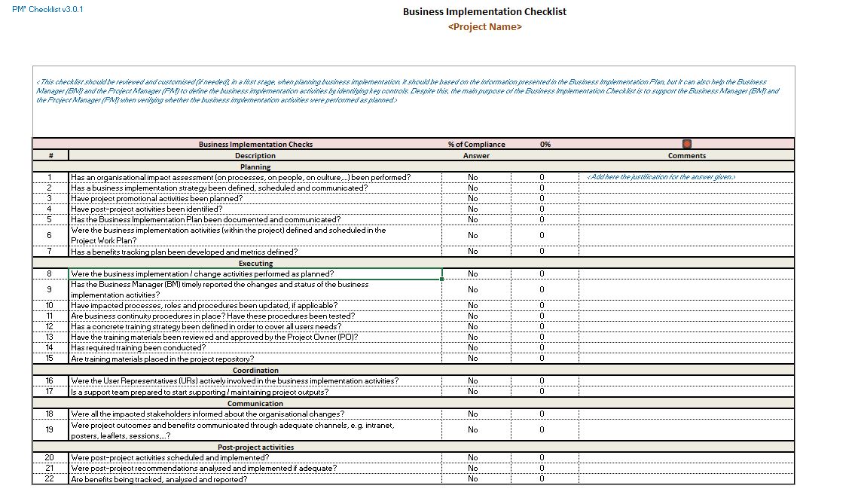Select the benefits tracking plan question cell
This screenshot has width=855, height=504.
tap(184, 252)
